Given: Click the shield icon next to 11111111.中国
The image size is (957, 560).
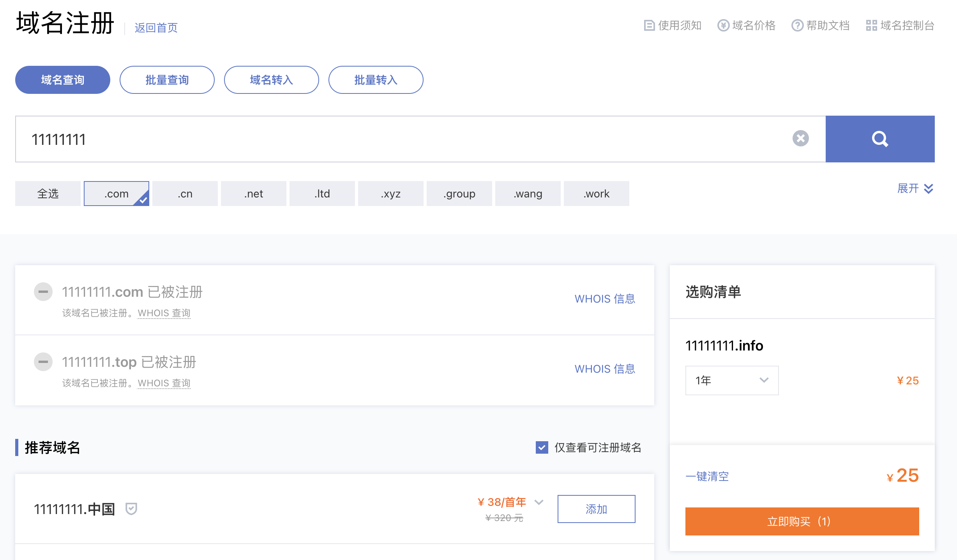Looking at the screenshot, I should click(x=131, y=508).
